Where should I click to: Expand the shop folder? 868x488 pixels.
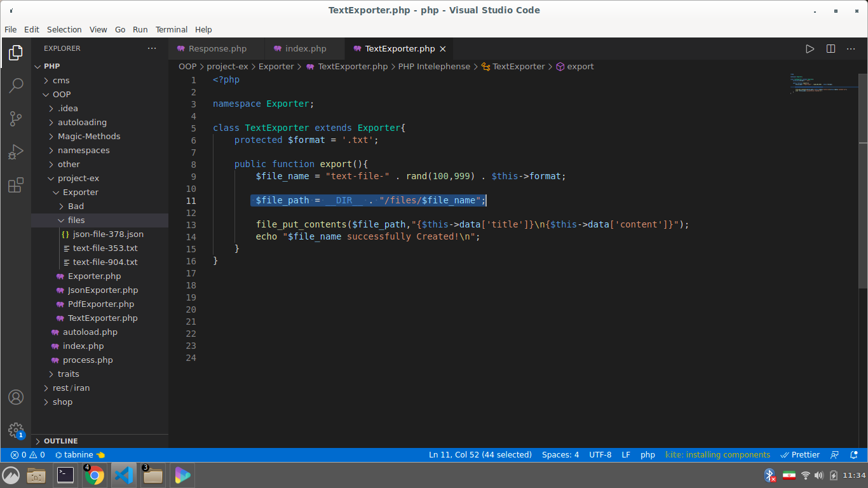[100, 402]
